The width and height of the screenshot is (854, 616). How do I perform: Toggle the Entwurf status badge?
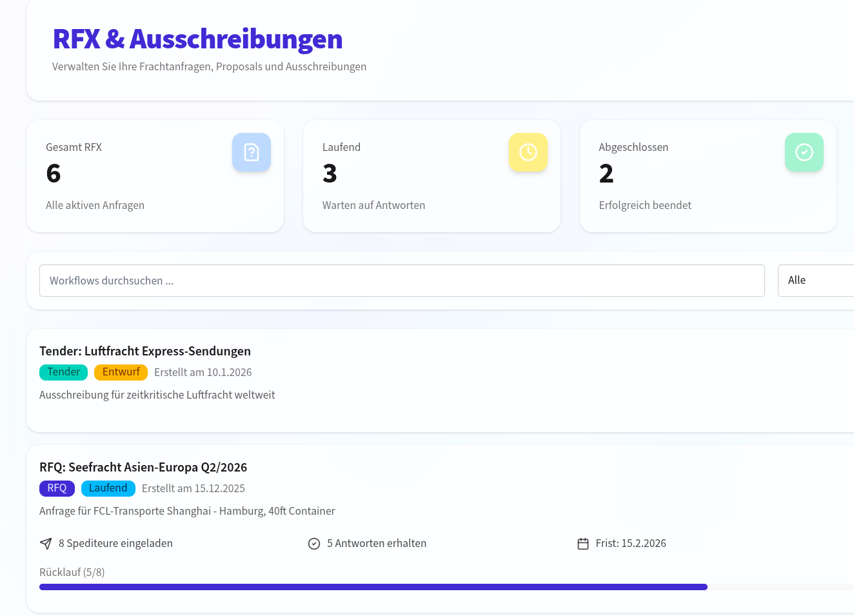(x=121, y=372)
